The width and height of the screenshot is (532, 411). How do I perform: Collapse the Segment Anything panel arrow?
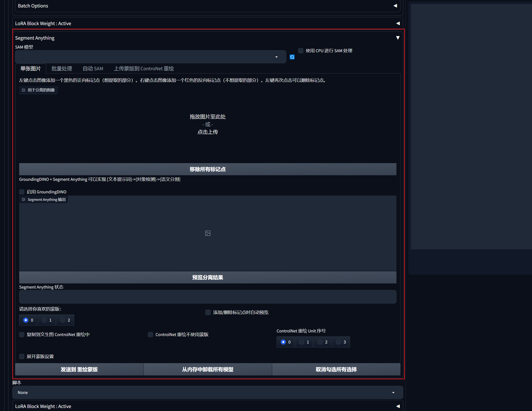tap(398, 38)
